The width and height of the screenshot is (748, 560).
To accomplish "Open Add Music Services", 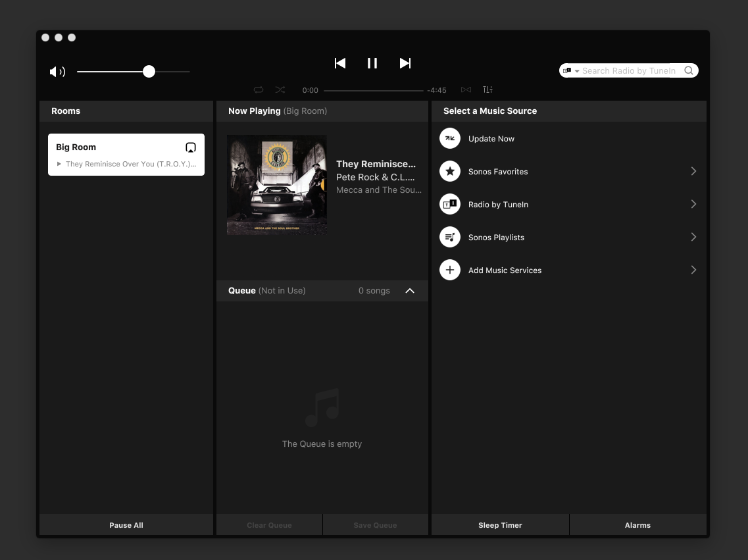I will click(x=568, y=270).
